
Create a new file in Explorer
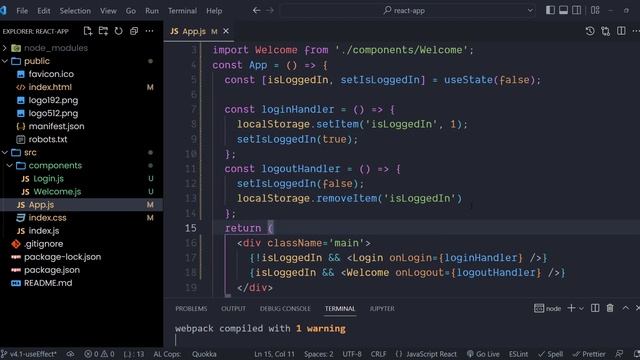coord(88,31)
